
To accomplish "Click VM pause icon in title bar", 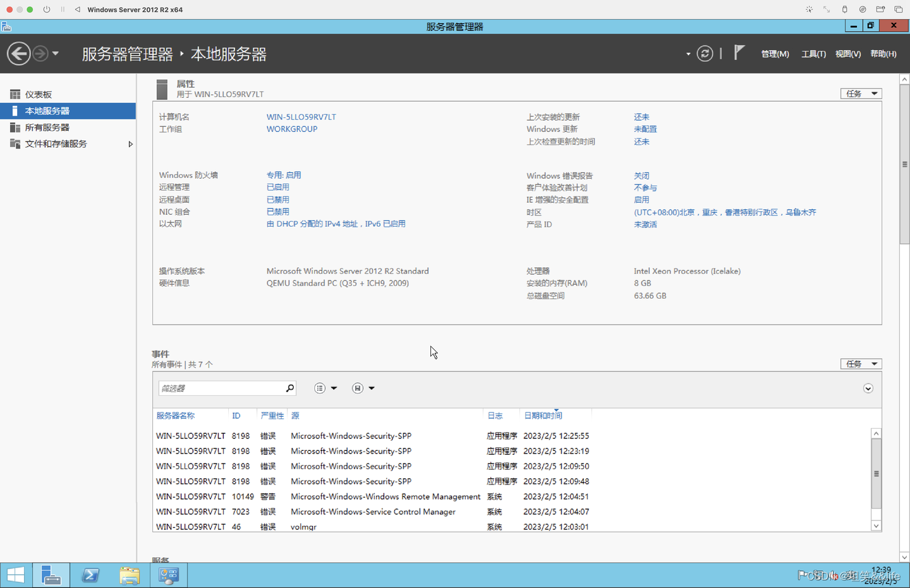I will tap(63, 9).
